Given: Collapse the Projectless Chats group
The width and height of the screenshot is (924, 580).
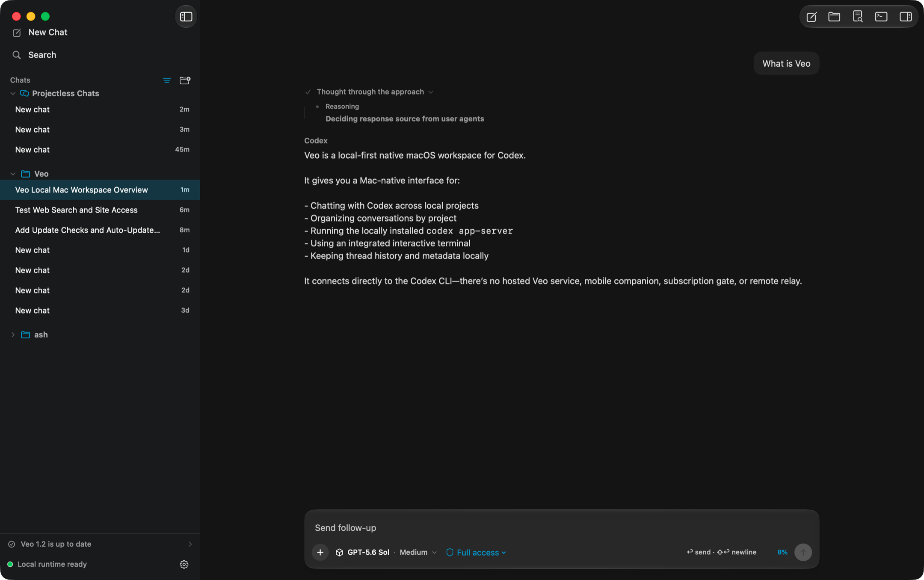Looking at the screenshot, I should click(13, 93).
